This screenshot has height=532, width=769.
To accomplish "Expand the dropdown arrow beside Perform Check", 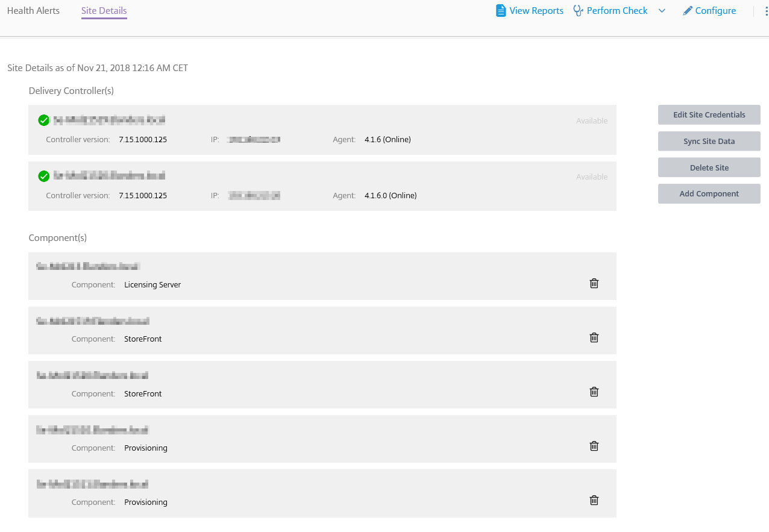I will (662, 11).
